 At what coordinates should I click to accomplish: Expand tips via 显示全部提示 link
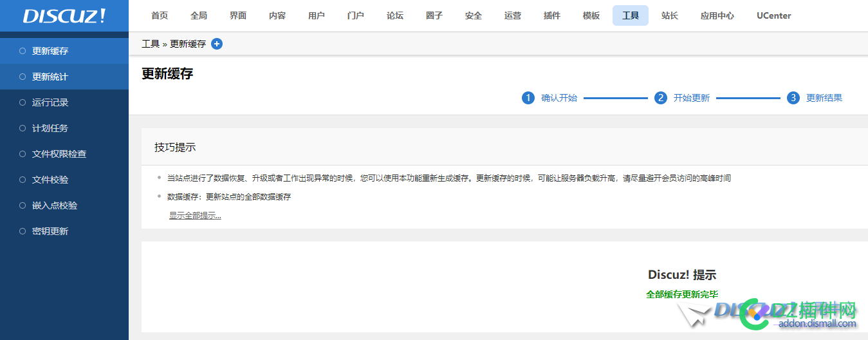pyautogui.click(x=195, y=216)
